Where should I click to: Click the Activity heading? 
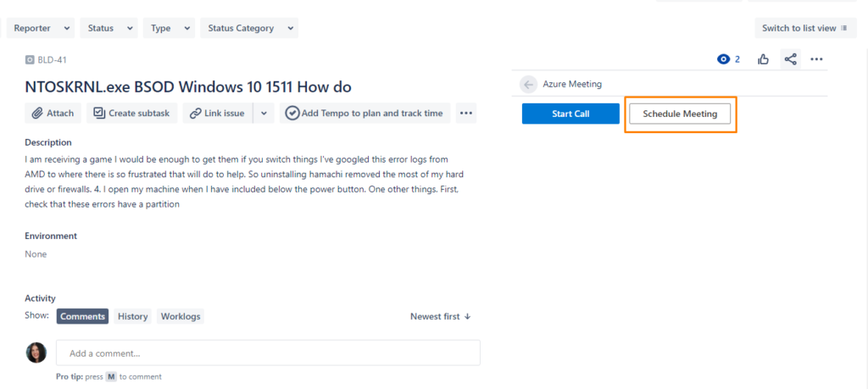[41, 298]
